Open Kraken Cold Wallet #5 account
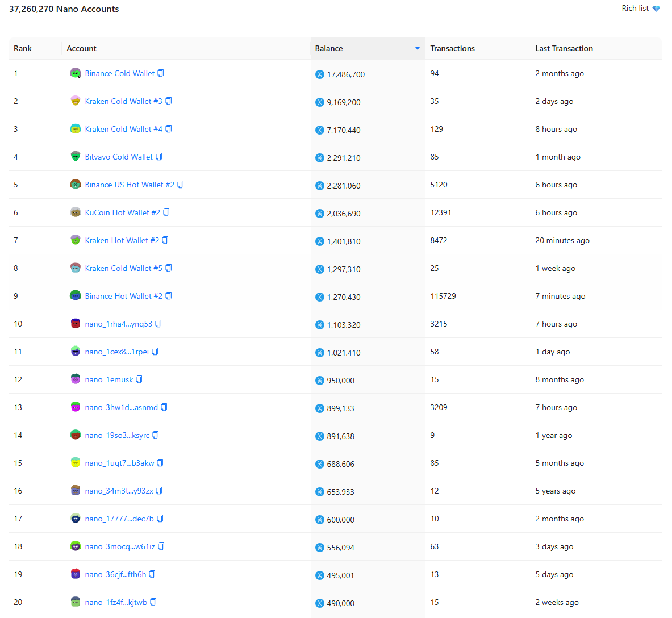This screenshot has height=618, width=672. coord(123,268)
